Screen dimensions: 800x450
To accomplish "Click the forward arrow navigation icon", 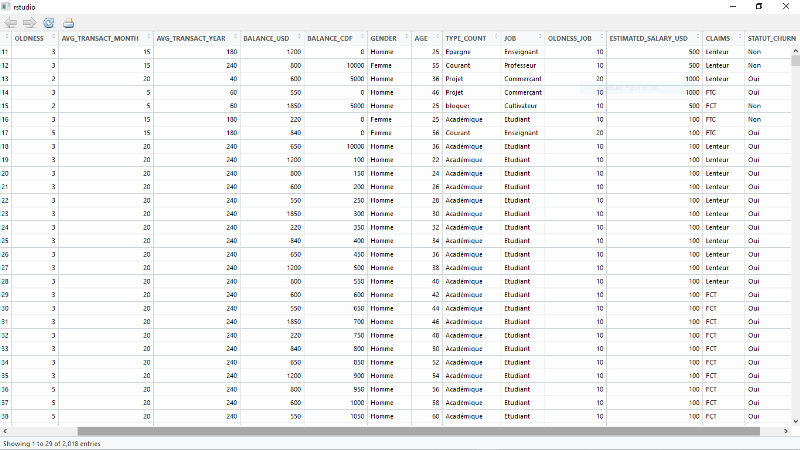I will [x=29, y=22].
